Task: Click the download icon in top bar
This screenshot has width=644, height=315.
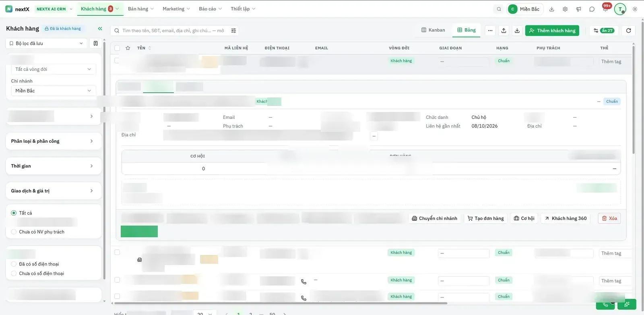Action: coord(552,9)
